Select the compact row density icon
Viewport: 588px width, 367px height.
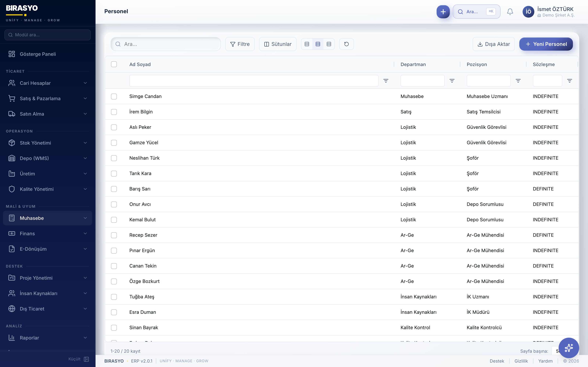307,44
